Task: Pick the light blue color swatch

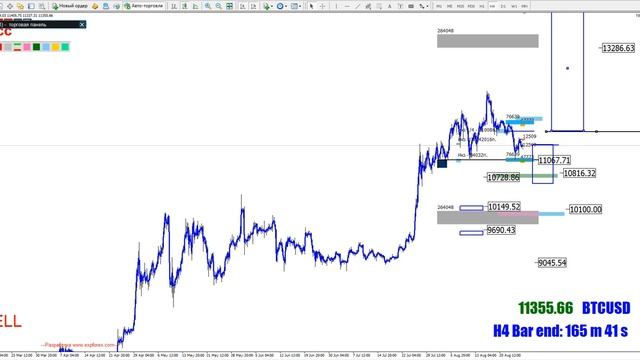Action: point(46,47)
